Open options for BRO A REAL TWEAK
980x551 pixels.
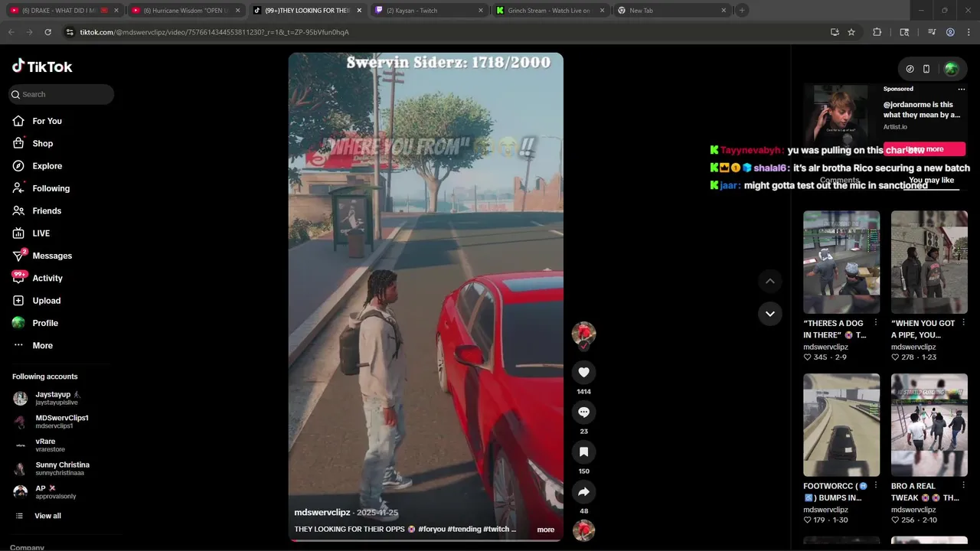coord(963,486)
